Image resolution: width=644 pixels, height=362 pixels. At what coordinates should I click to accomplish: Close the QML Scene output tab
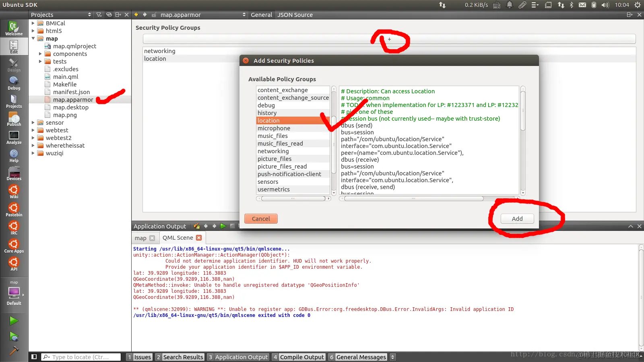tap(199, 238)
